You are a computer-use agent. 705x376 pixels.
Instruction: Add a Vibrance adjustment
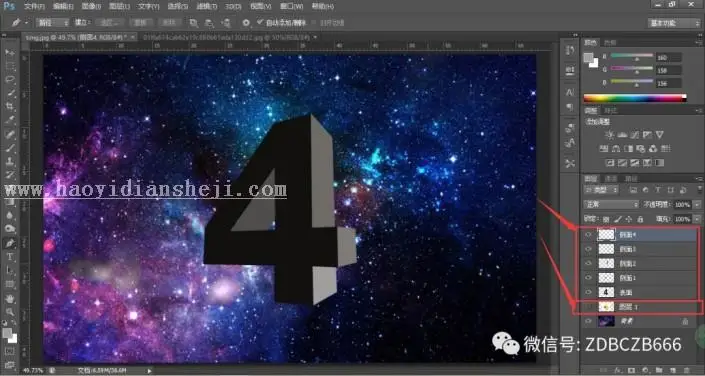tap(660, 134)
